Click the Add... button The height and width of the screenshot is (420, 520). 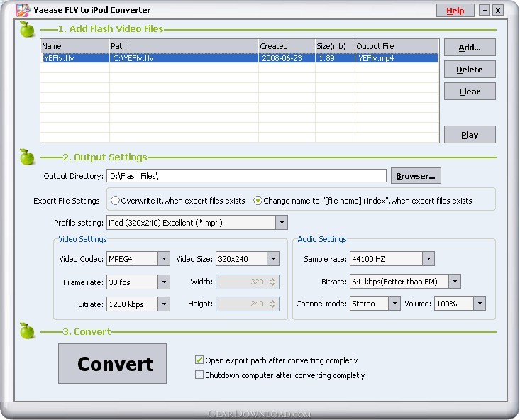(470, 48)
